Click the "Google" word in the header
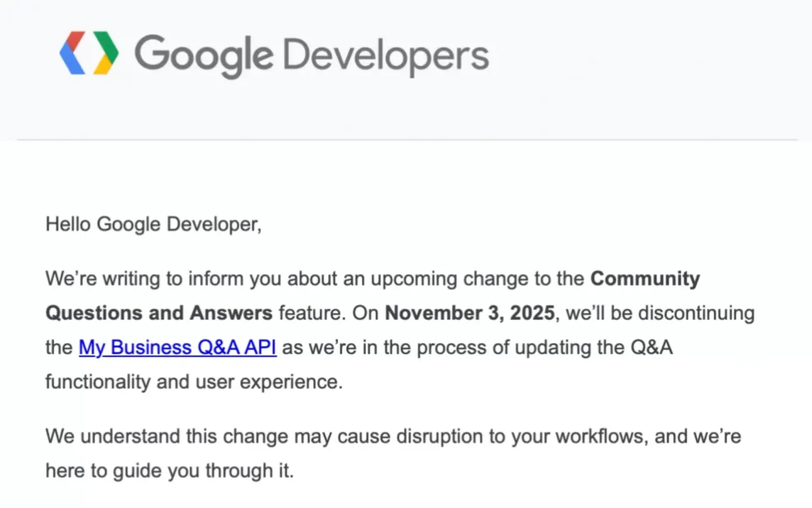This screenshot has width=812, height=508. [x=204, y=54]
